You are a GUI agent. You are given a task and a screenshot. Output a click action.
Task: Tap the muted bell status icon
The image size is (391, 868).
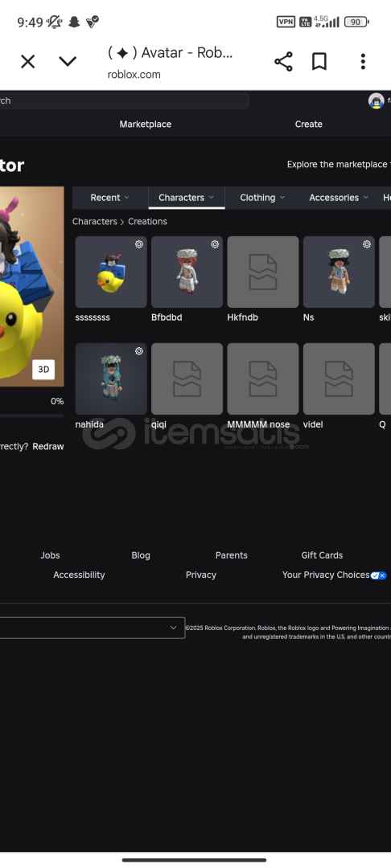(x=54, y=23)
